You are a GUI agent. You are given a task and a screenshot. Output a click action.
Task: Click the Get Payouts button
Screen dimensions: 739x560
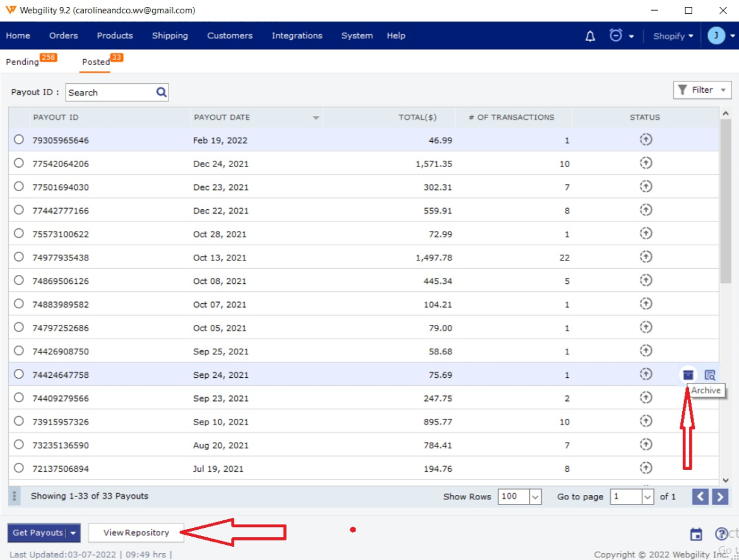click(x=38, y=533)
